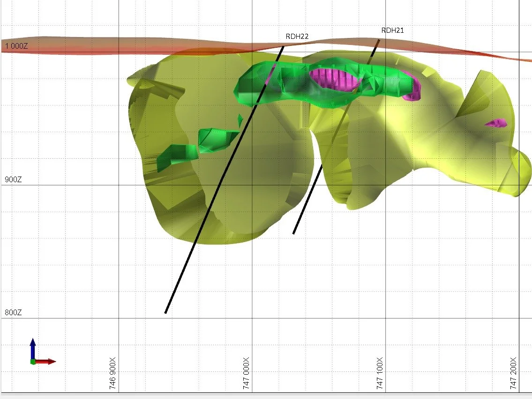
Task: Click the 1 000Z elevation label
Action: 16,46
